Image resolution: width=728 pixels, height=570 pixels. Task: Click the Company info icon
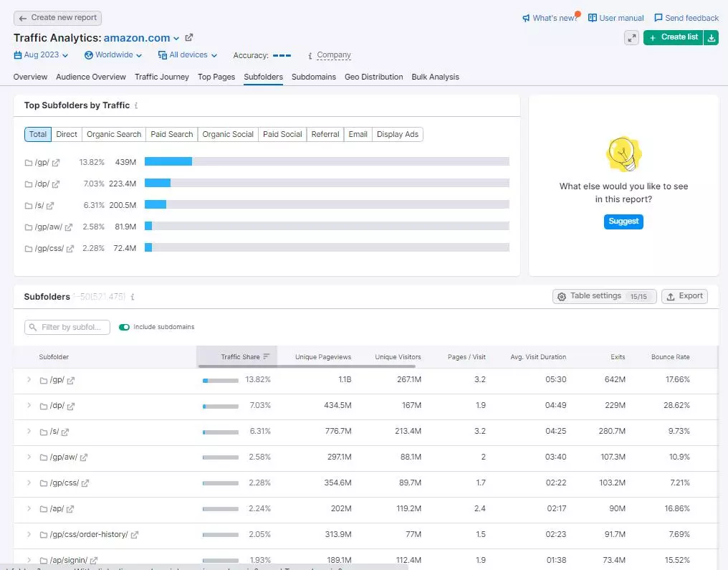tap(310, 56)
